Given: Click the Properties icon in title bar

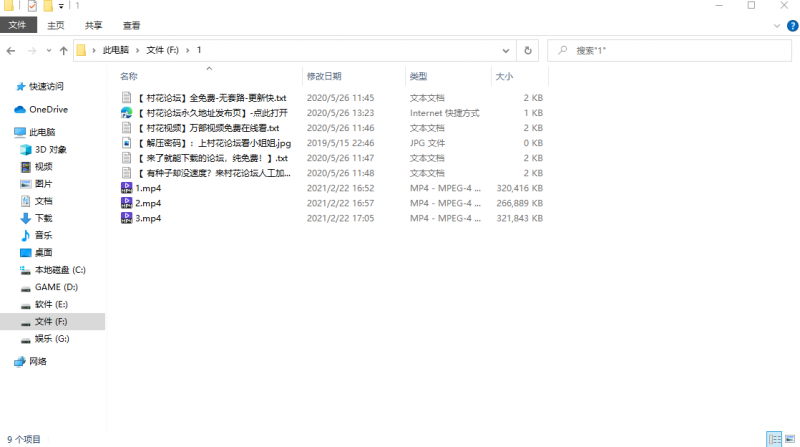Looking at the screenshot, I should (32, 6).
